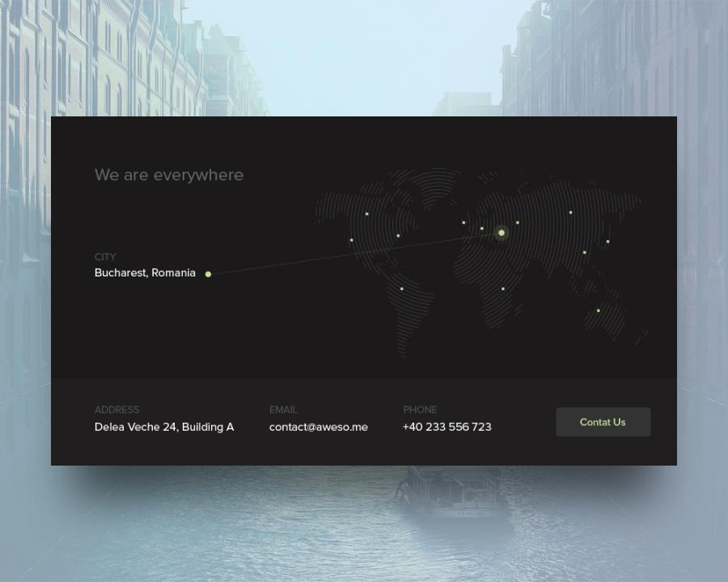Open the contact@aweso.me email link

point(318,427)
